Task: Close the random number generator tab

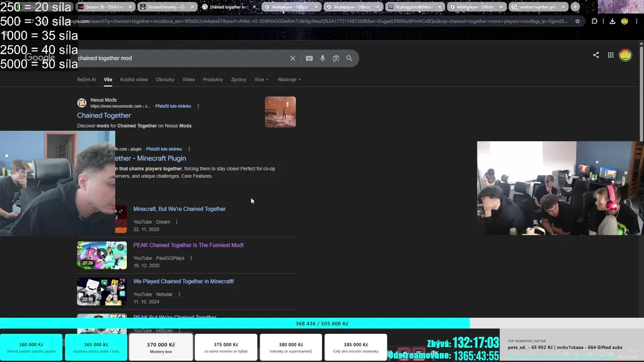Action: click(563, 7)
